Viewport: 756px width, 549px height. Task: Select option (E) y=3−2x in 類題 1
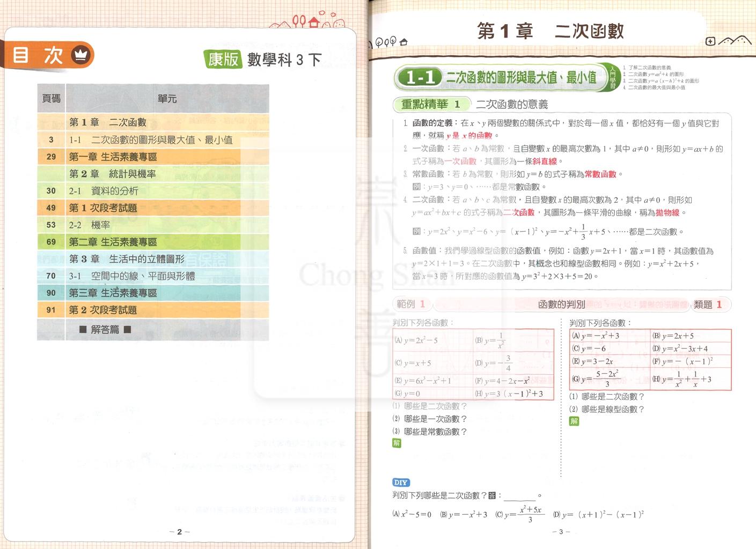(x=592, y=361)
